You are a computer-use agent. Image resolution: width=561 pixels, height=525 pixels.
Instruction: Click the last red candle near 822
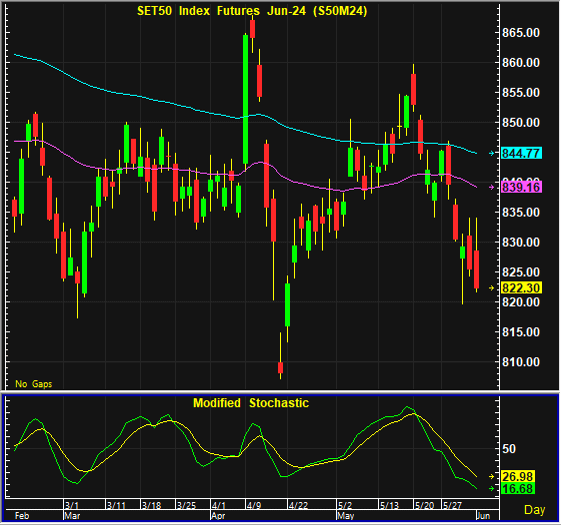[477, 269]
